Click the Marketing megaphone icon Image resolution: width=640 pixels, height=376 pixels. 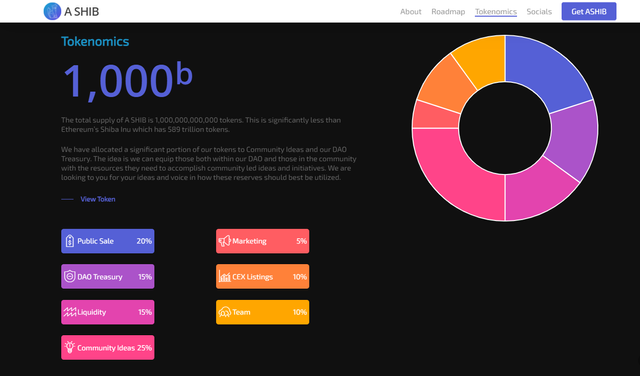coord(224,241)
